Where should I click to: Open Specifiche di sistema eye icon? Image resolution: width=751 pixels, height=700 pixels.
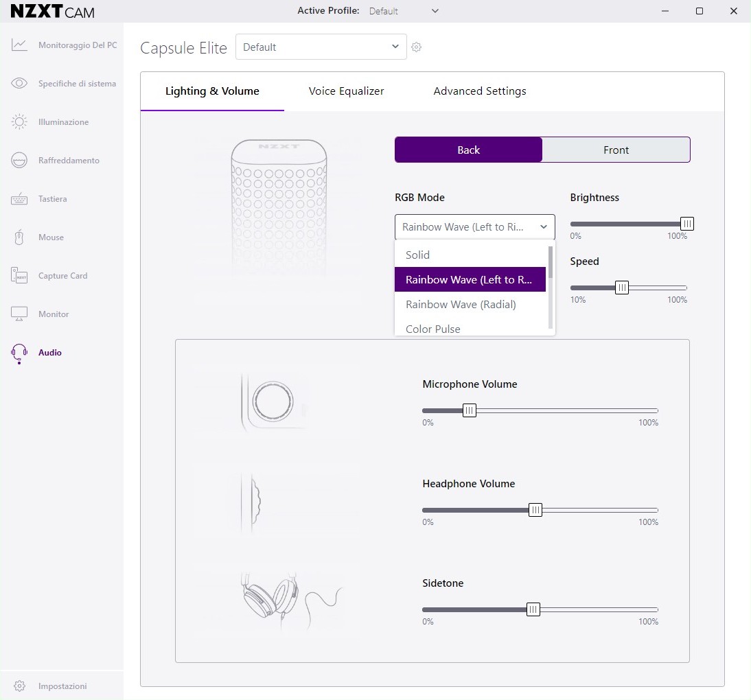click(19, 84)
